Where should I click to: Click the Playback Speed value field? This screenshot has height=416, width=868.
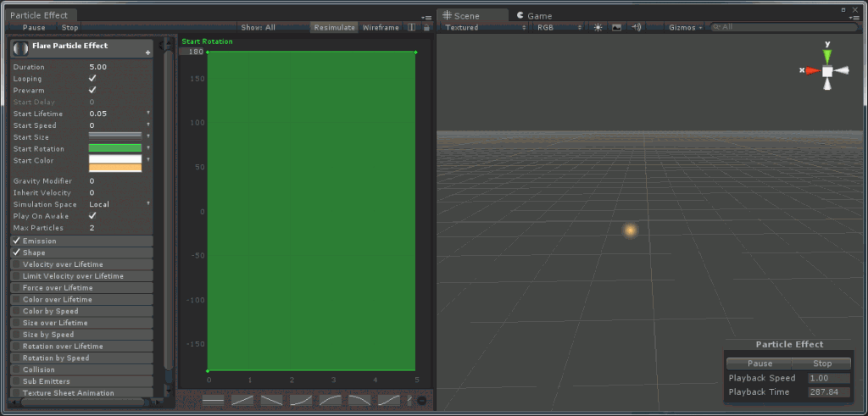(829, 379)
